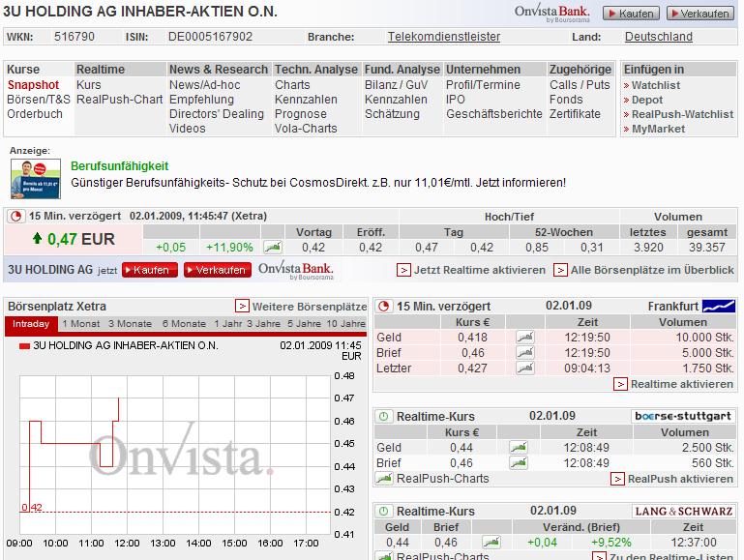Click Alle Börsenplätze im Überblick
The image size is (744, 560).
[652, 270]
